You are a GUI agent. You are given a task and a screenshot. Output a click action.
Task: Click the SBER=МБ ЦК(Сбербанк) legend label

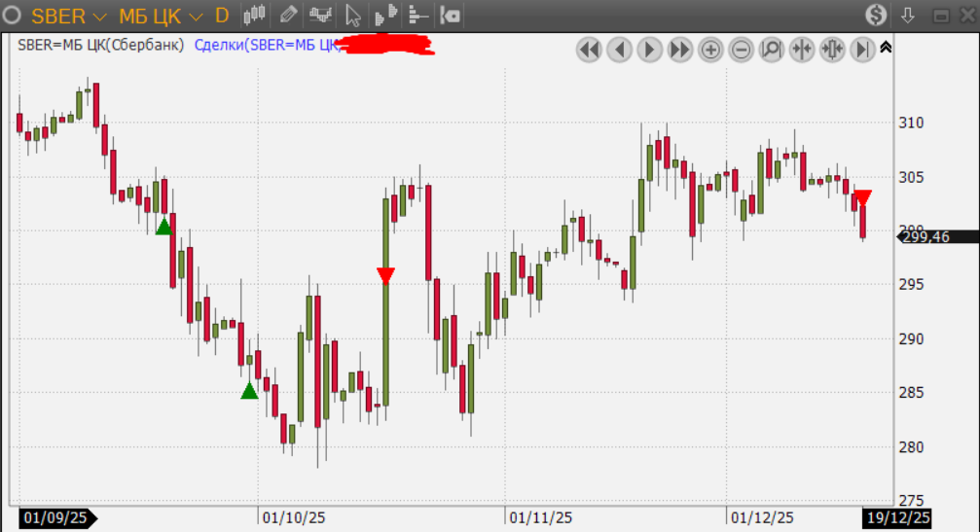[100, 45]
